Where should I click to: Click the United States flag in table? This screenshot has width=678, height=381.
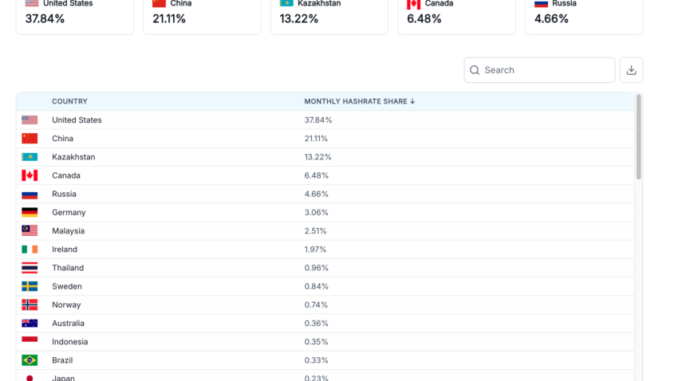pos(29,120)
